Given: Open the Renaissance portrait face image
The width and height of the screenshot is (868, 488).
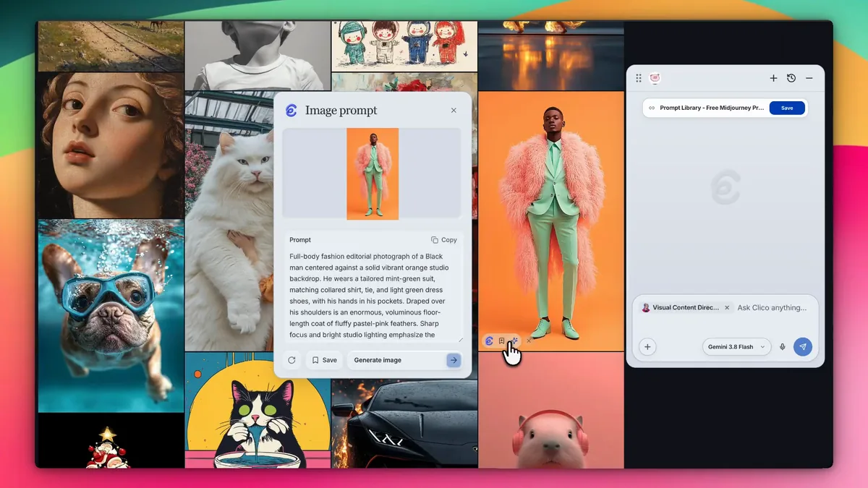Looking at the screenshot, I should tap(111, 145).
